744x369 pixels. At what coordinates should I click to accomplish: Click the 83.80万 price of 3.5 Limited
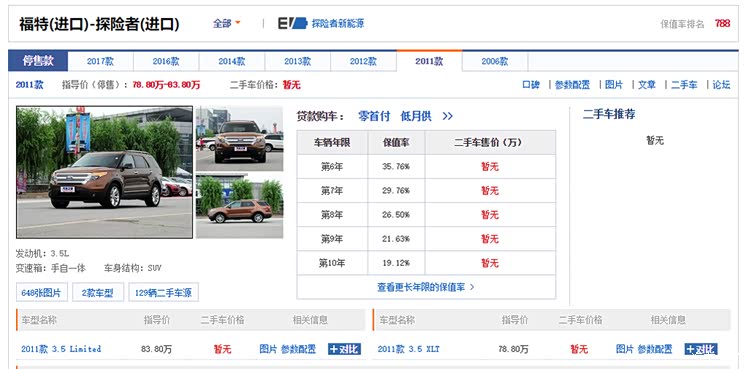157,350
